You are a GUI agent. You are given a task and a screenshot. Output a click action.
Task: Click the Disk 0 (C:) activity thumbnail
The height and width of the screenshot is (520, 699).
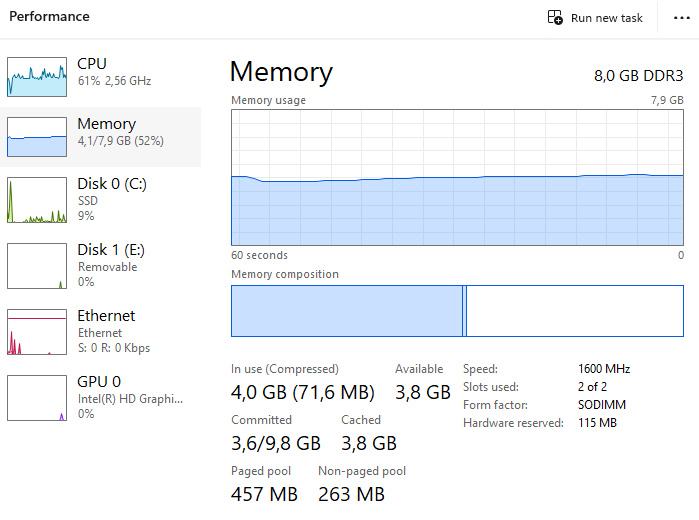[37, 200]
